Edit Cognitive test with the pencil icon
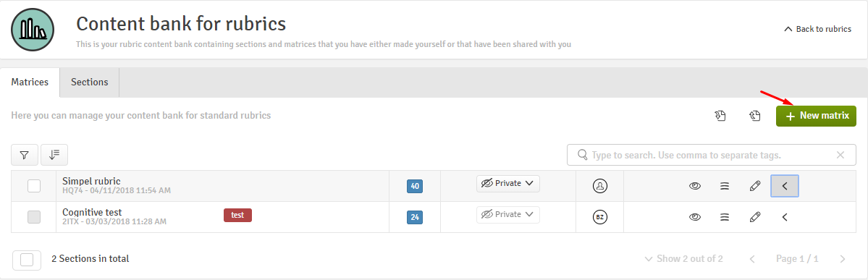The height and width of the screenshot is (280, 868). tap(754, 218)
